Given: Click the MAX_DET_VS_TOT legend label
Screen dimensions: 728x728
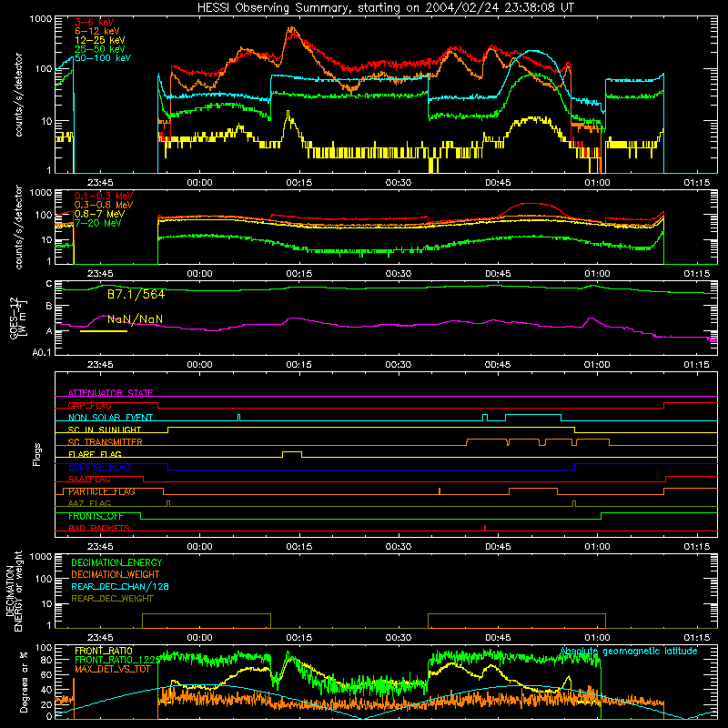Looking at the screenshot, I should [x=113, y=669].
